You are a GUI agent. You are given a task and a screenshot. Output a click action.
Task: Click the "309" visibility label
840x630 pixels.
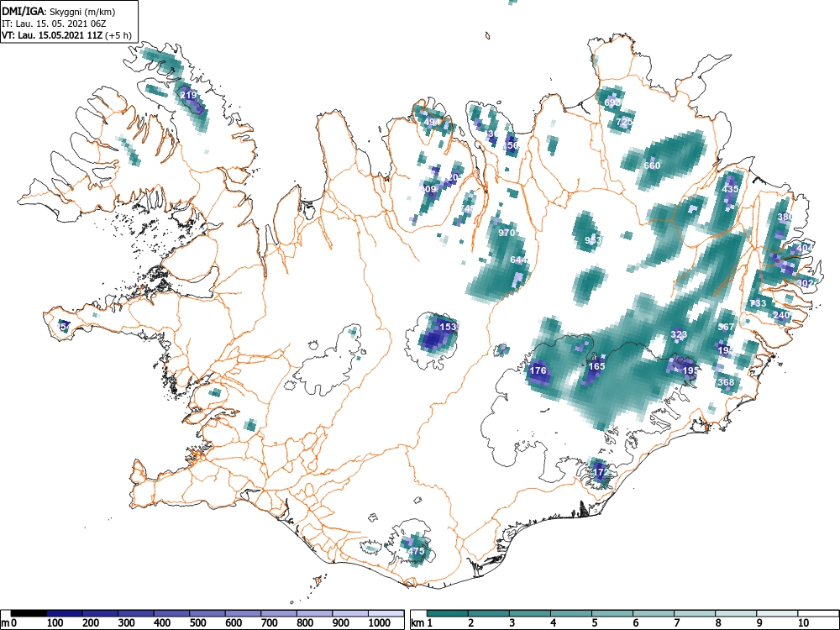click(428, 188)
